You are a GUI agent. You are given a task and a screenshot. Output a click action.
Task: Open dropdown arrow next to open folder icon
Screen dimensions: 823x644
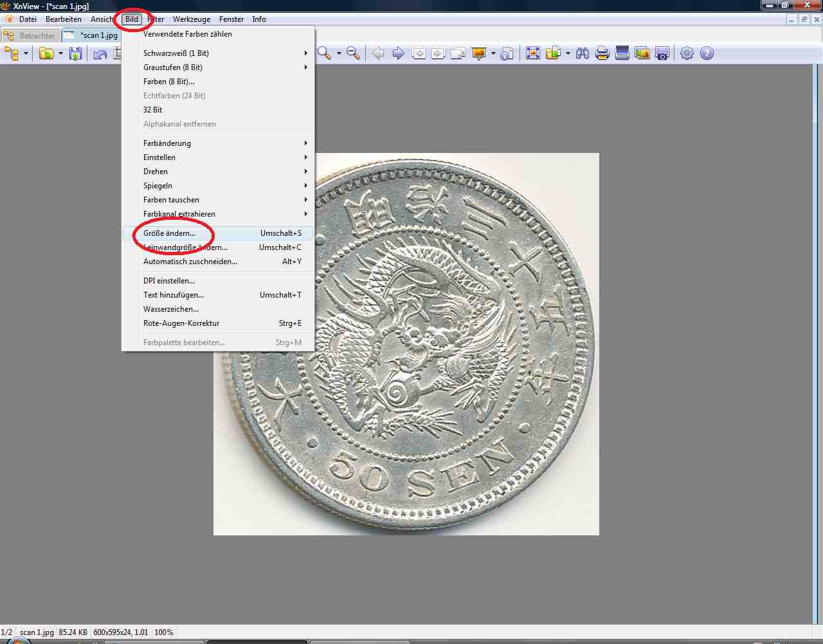click(60, 53)
